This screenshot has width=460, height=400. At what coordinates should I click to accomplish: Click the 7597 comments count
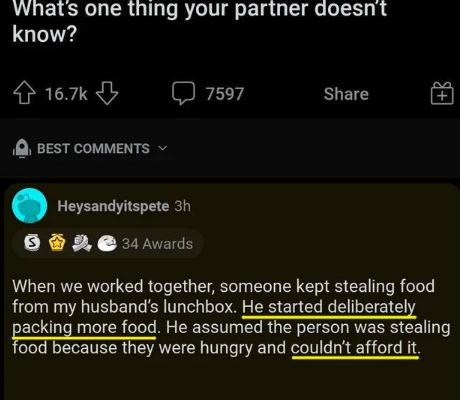coord(225,94)
